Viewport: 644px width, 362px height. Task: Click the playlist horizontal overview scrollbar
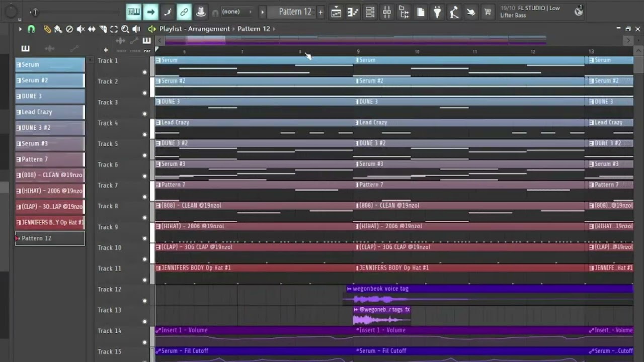pyautogui.click(x=394, y=40)
